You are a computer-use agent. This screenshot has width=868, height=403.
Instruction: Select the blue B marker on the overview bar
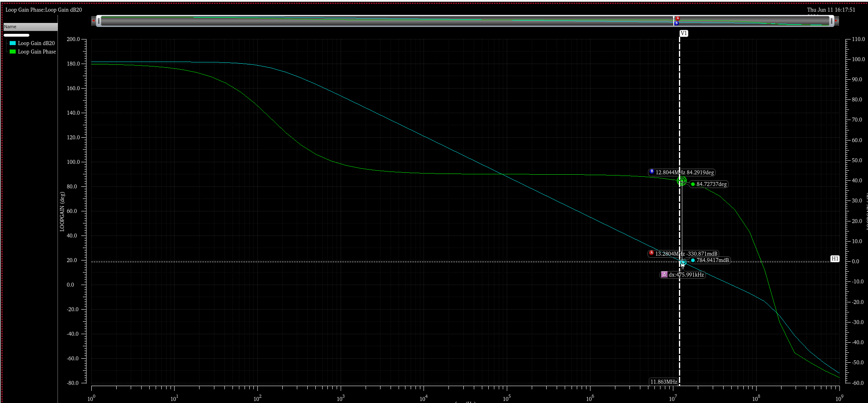click(x=677, y=23)
